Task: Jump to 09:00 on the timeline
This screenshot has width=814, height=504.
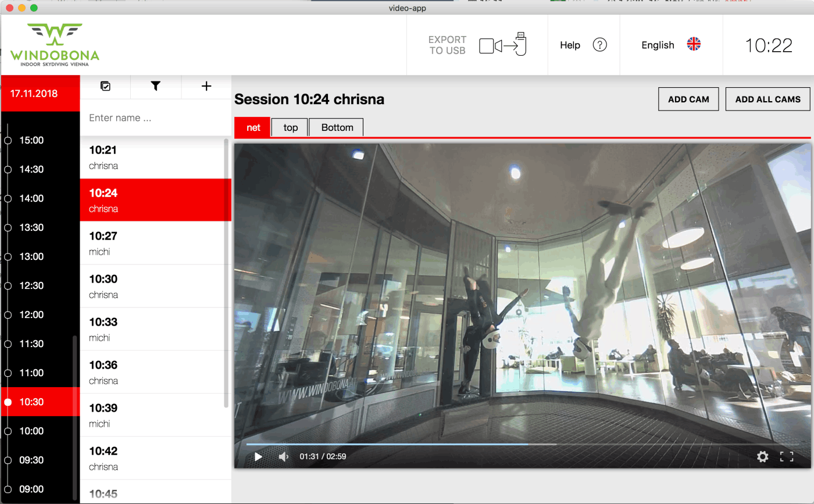Action: coord(31,489)
